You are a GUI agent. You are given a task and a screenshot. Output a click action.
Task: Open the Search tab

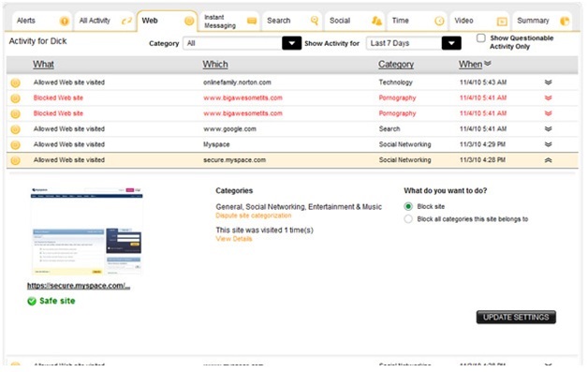click(x=292, y=21)
